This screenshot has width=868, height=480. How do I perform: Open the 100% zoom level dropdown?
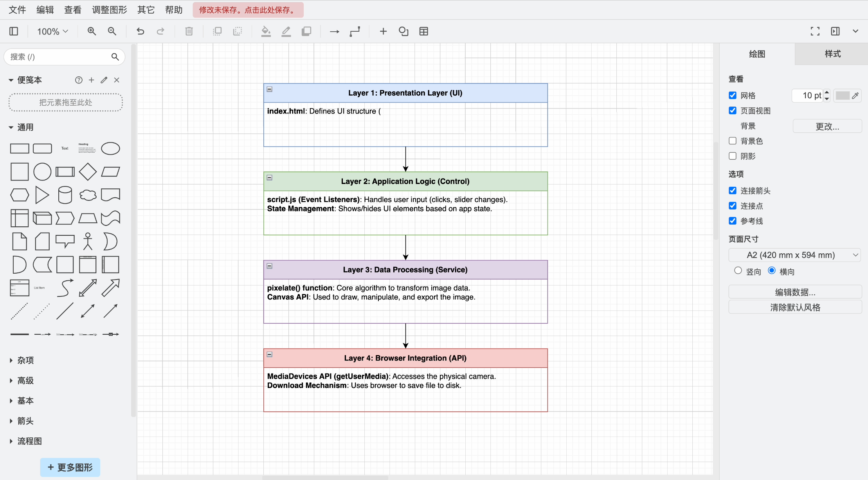click(x=52, y=31)
